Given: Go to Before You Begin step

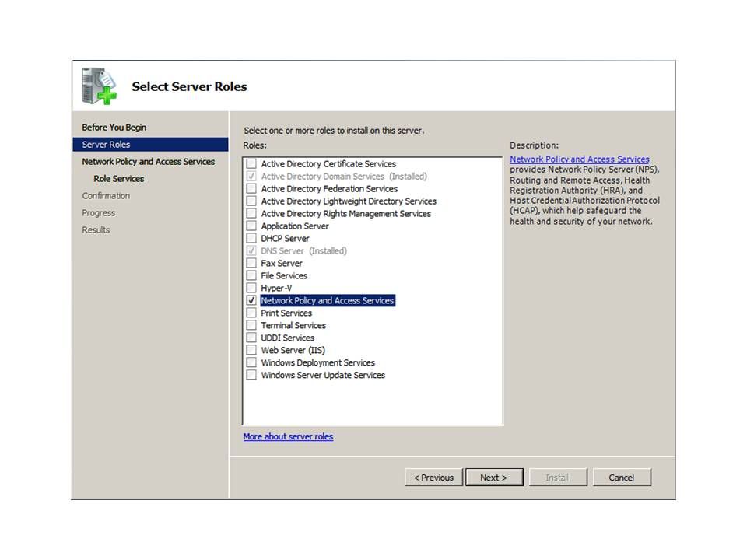Looking at the screenshot, I should (x=114, y=128).
